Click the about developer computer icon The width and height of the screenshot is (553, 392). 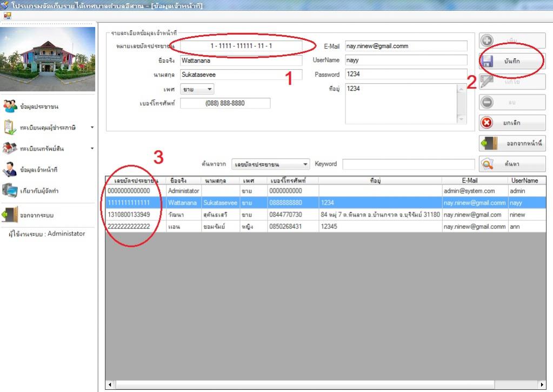(11, 191)
